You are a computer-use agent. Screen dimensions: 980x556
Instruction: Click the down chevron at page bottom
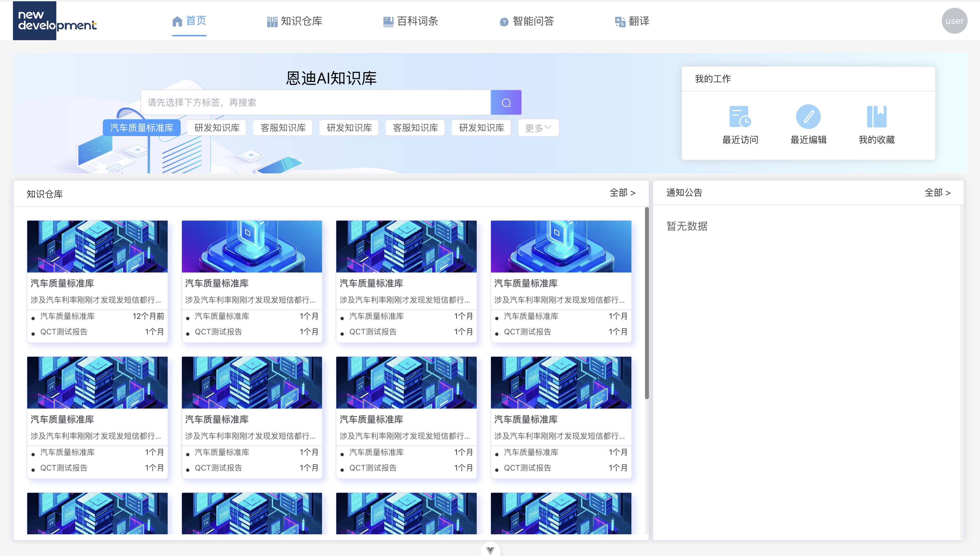[490, 550]
